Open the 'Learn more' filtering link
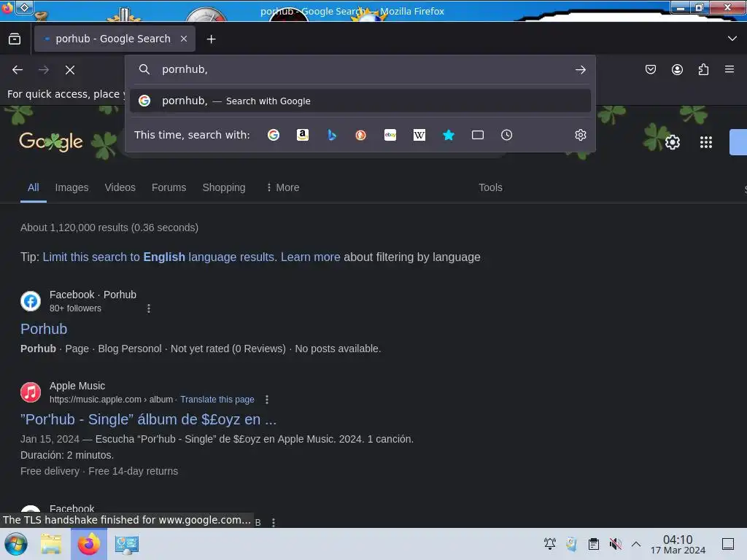 pyautogui.click(x=311, y=257)
